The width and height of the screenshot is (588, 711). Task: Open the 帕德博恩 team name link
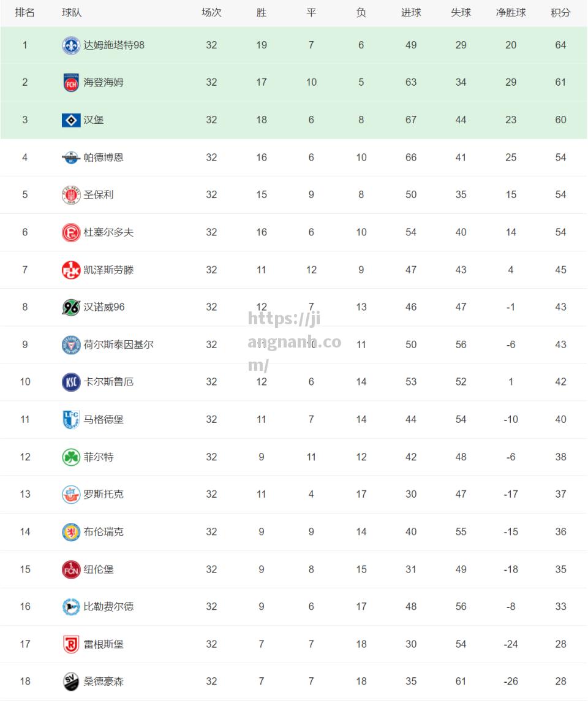tap(104, 158)
